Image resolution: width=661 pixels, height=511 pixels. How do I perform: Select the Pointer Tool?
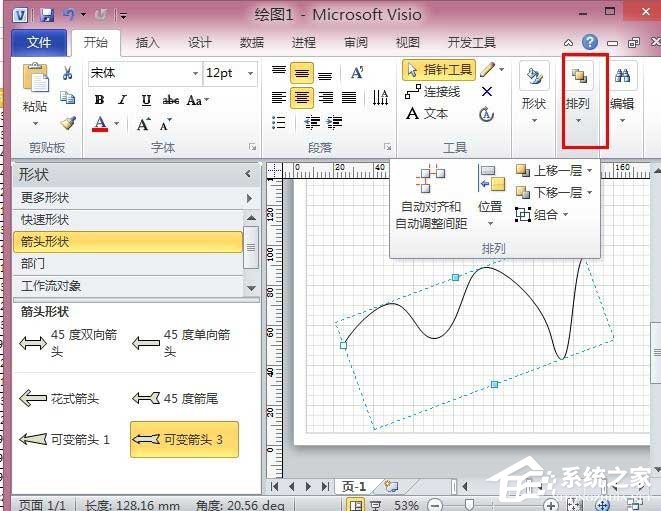439,70
